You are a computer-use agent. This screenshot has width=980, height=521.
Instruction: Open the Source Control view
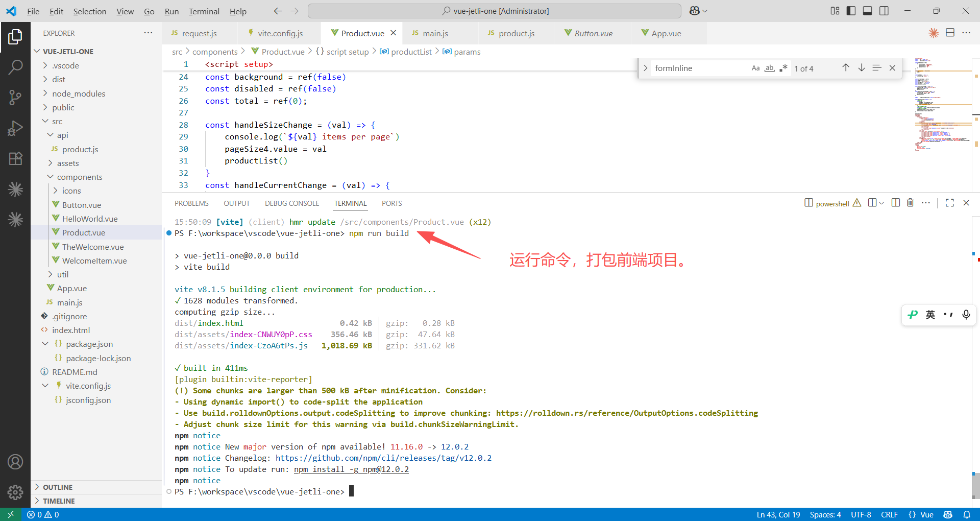point(15,98)
